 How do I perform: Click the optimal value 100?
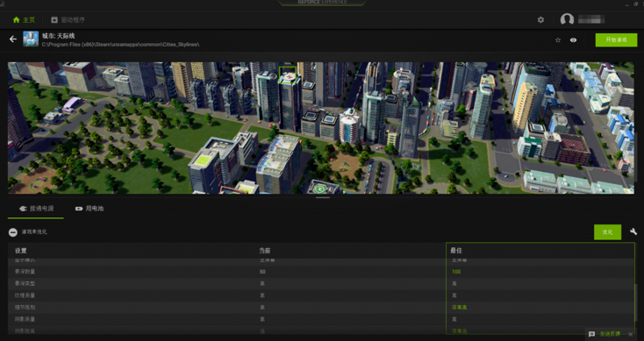[x=456, y=272]
